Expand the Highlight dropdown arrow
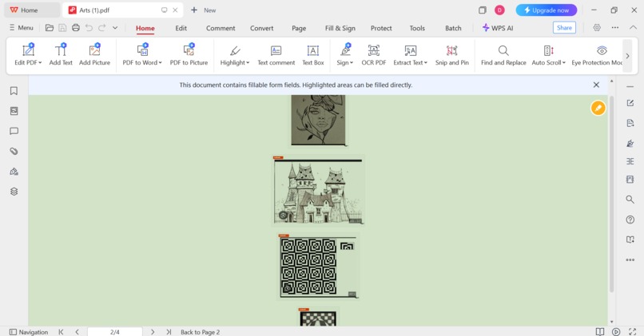The width and height of the screenshot is (644, 336). tap(248, 63)
